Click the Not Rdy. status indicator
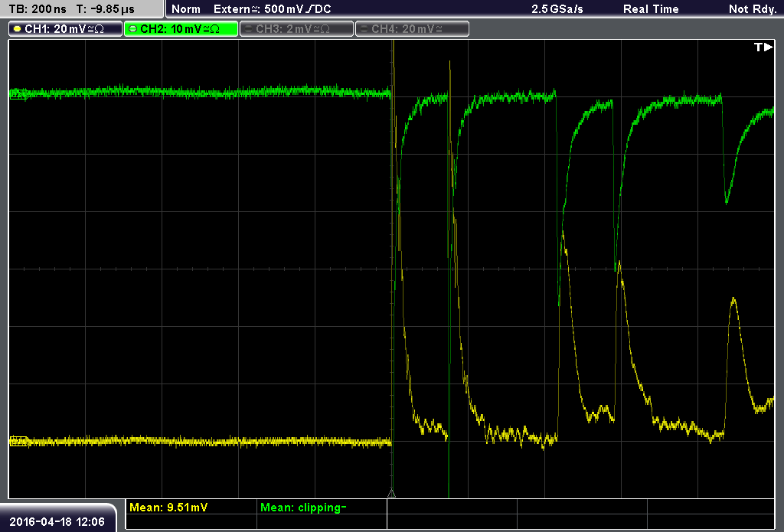Screen dimensions: 784x532 (x=753, y=9)
